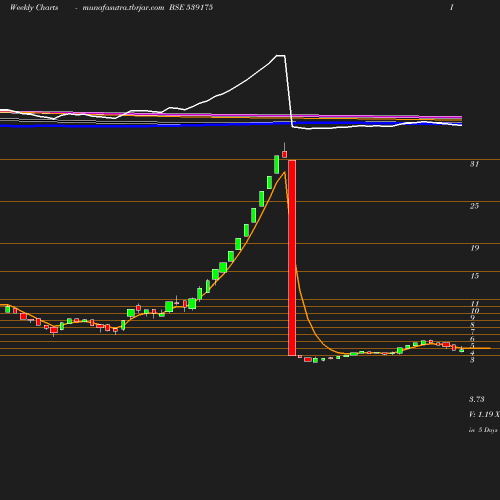Click the volume reading "V: 1.19 X"

tap(484, 414)
